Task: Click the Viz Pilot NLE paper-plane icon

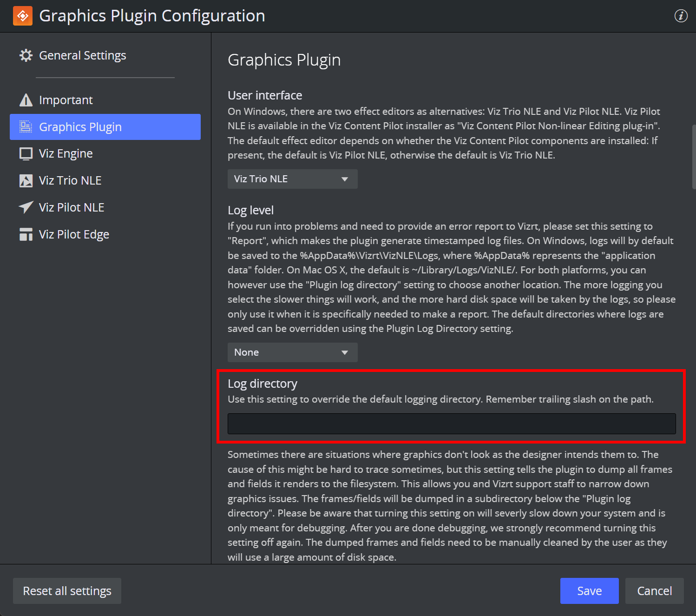Action: coord(26,207)
